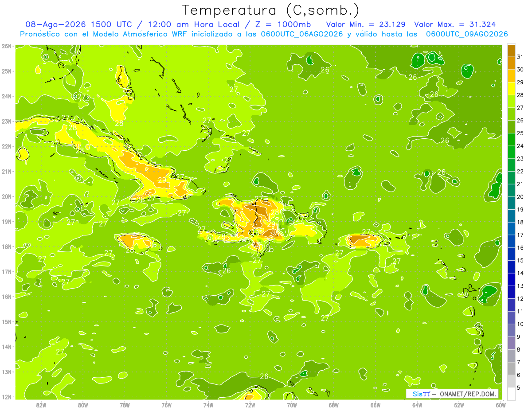
Task: Click the longitude axis label '66W'
Action: [376, 405]
